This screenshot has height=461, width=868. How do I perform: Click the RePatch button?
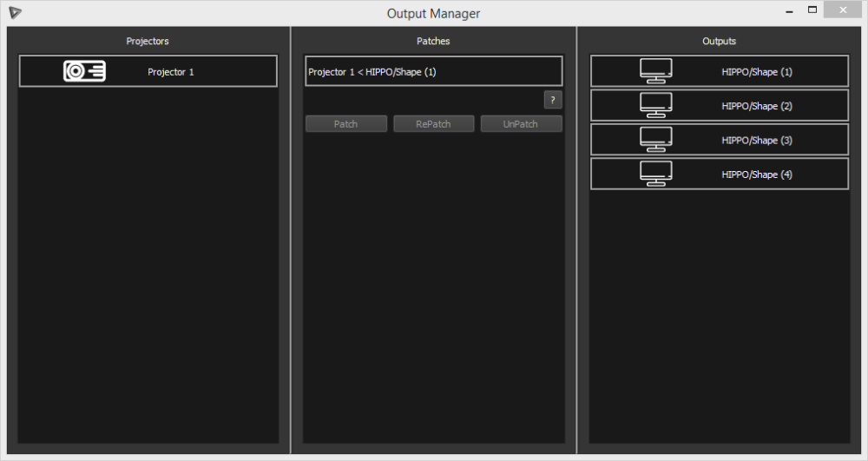tap(433, 124)
